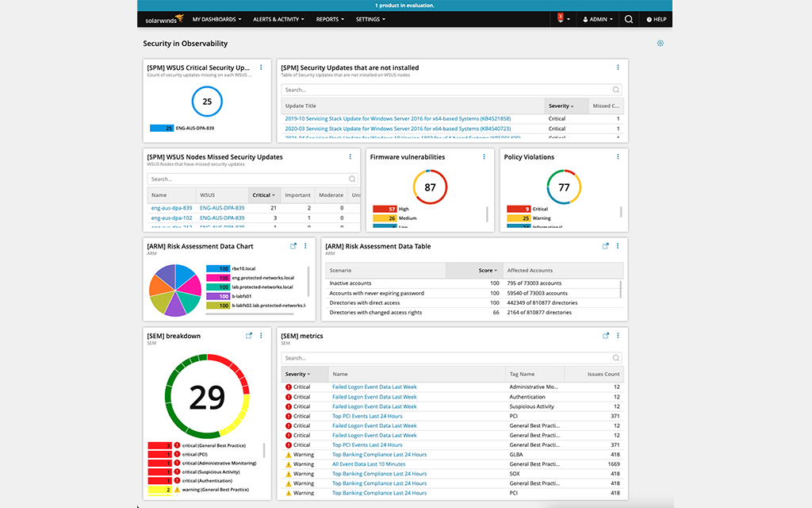Open kebab menu on Firmware vulnerabilities widget
This screenshot has height=508, width=812.
[x=484, y=157]
